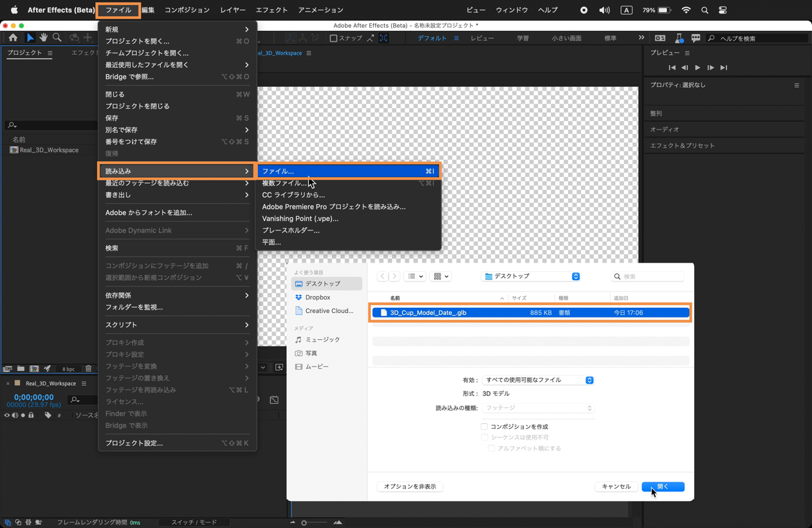This screenshot has width=812, height=528.
Task: Click オプションを非表示 button
Action: [x=410, y=487]
